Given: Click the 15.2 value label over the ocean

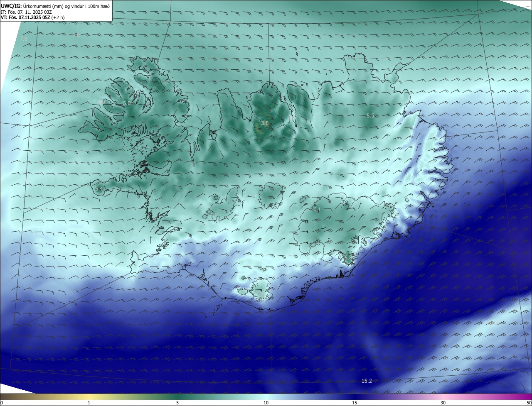Looking at the screenshot, I should (367, 381).
